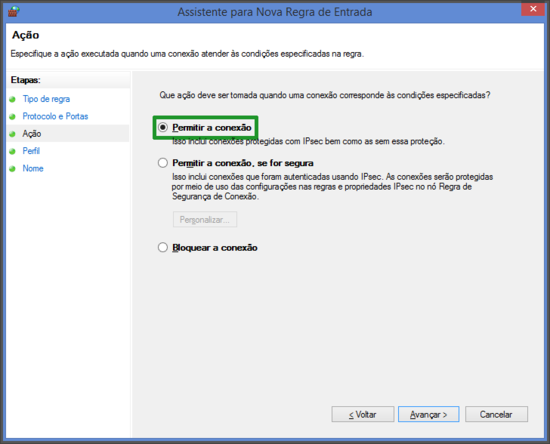550x444 pixels.
Task: Jump to the 'Perfil' step
Action: (31, 151)
